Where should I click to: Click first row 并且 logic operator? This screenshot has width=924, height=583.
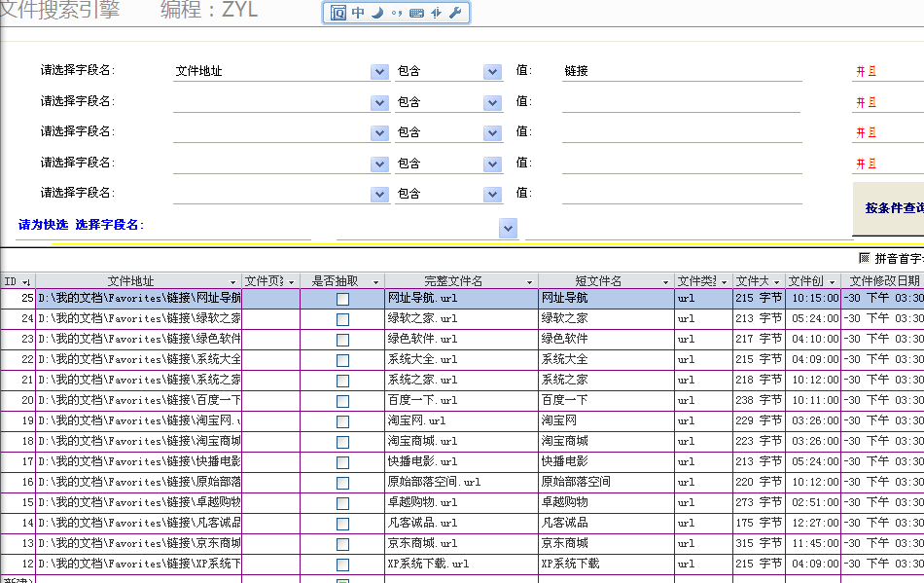(867, 71)
